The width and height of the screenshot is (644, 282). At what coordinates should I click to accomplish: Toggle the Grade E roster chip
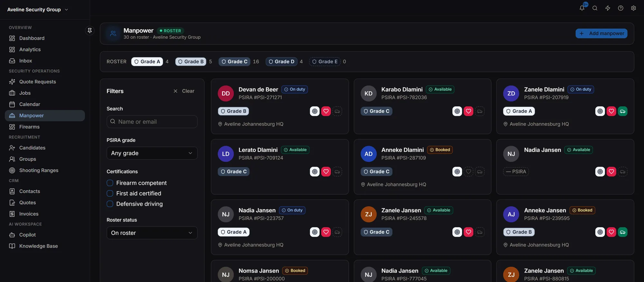pos(325,62)
